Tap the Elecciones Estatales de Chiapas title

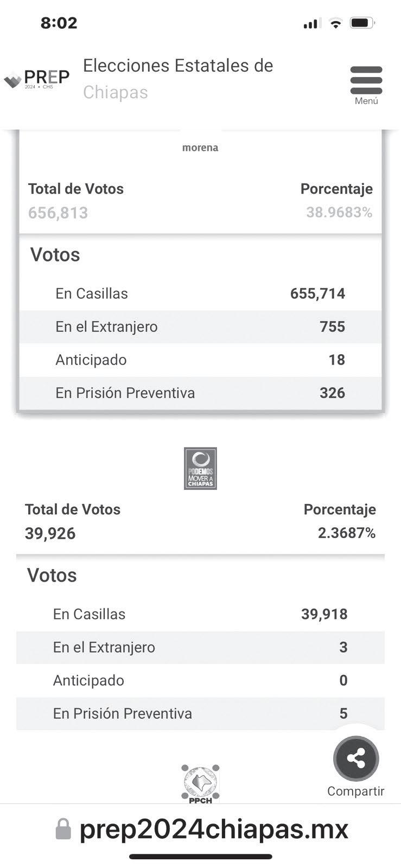[178, 79]
